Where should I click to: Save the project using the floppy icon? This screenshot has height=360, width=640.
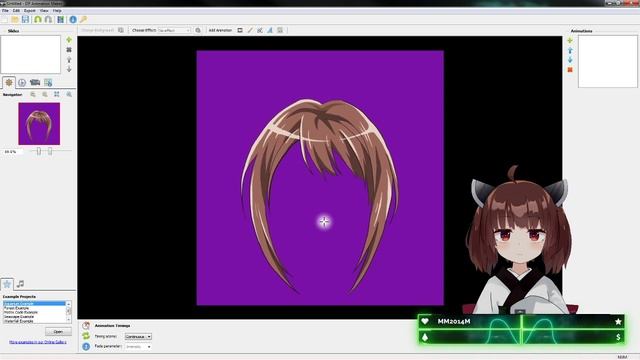25,19
